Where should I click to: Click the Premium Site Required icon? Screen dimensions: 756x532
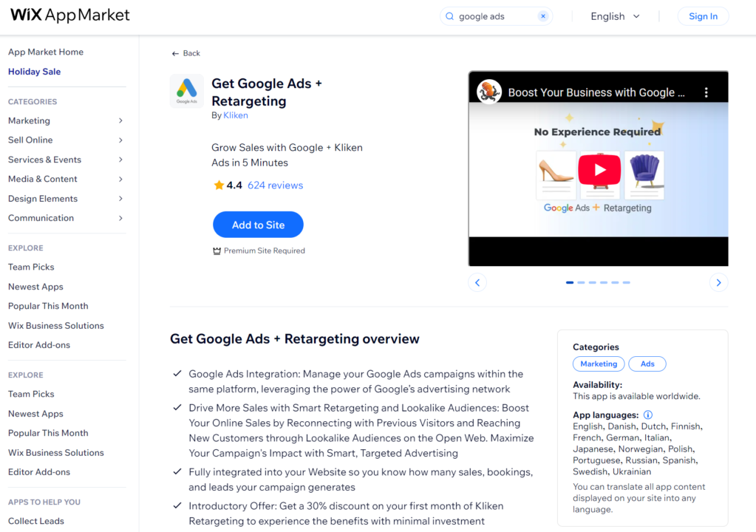[x=217, y=250]
